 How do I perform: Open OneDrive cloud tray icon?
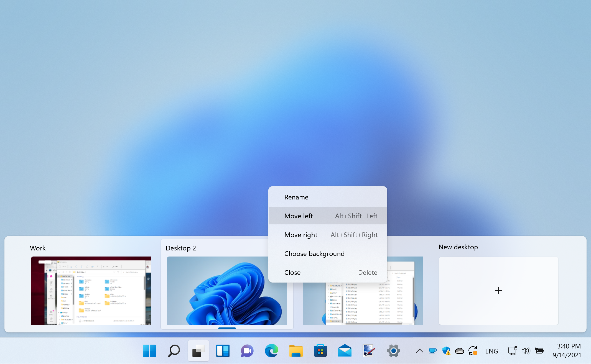[x=459, y=351]
